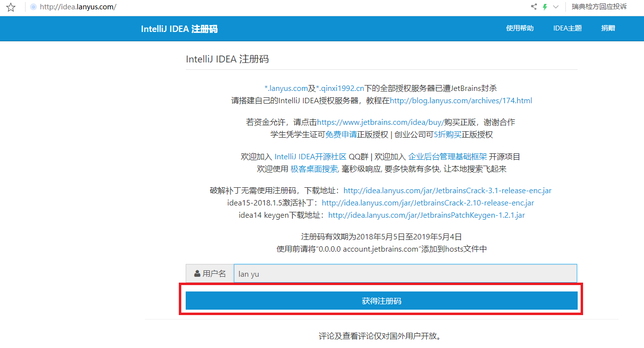Screen dimensions: 644x348
Task: Open the jetbrains.com/idea/buy link
Action: [381, 122]
